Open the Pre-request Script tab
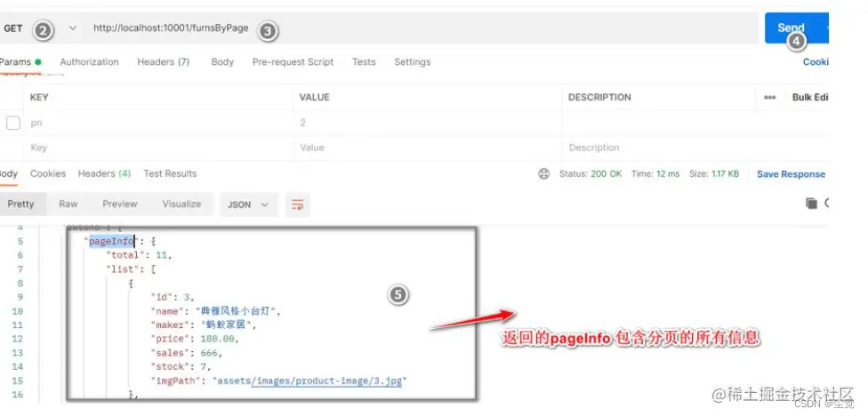This screenshot has height=417, width=868. (293, 62)
